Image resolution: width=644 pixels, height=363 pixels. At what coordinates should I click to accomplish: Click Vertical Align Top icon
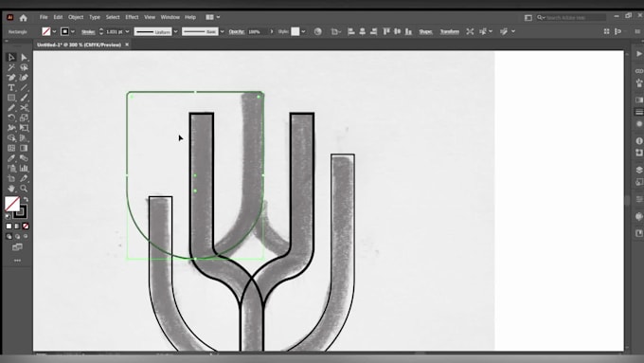tap(386, 31)
